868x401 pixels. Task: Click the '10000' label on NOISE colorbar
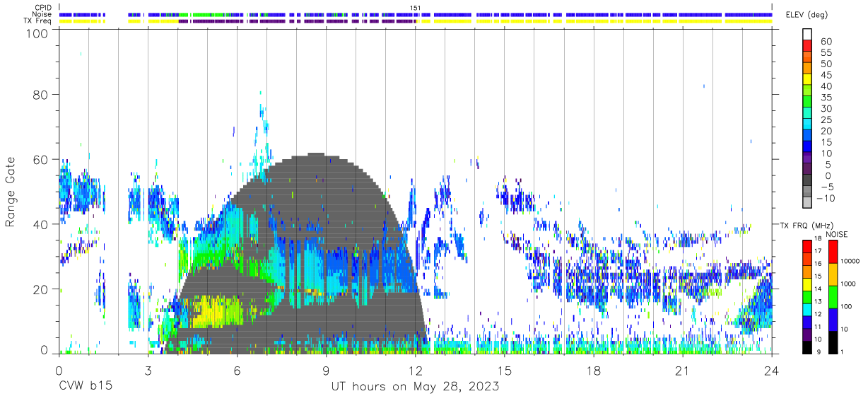tap(852, 262)
